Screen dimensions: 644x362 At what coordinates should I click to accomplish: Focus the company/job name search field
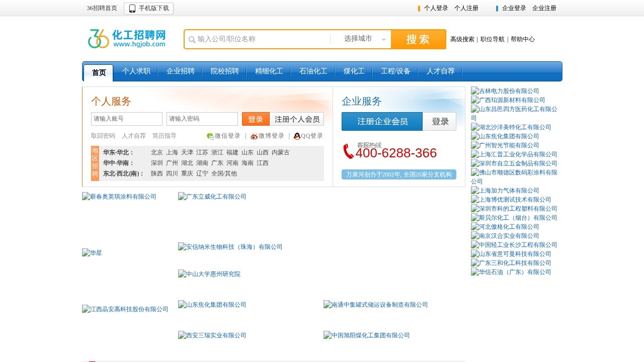262,39
